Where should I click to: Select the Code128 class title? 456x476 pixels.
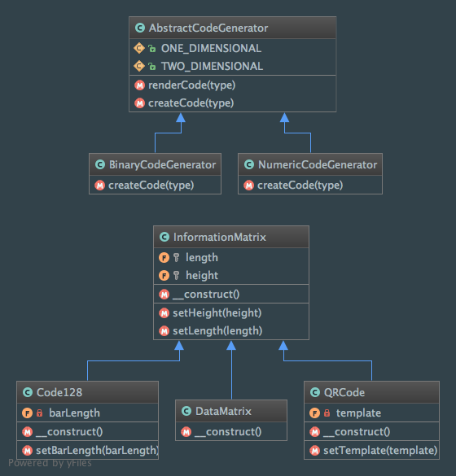(59, 392)
